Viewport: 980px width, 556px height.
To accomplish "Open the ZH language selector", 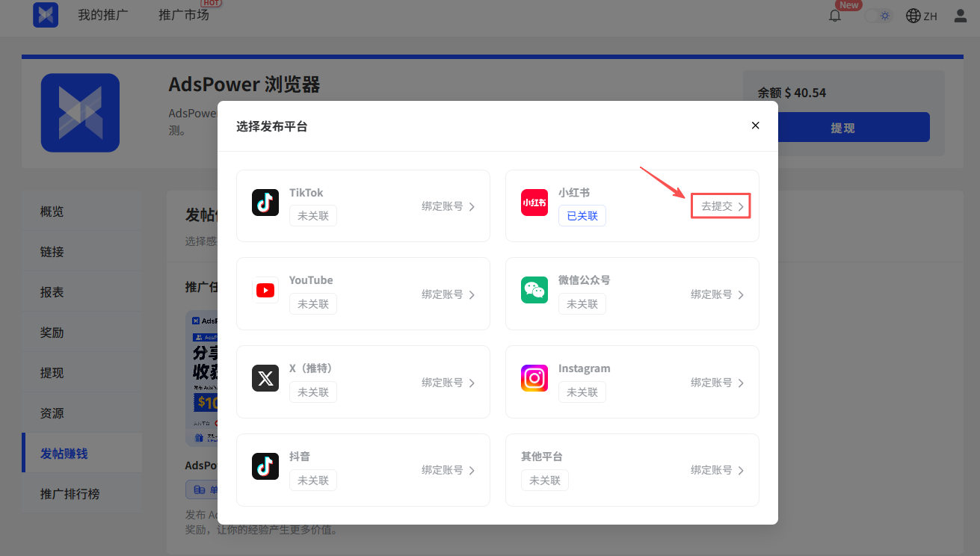I will [922, 16].
